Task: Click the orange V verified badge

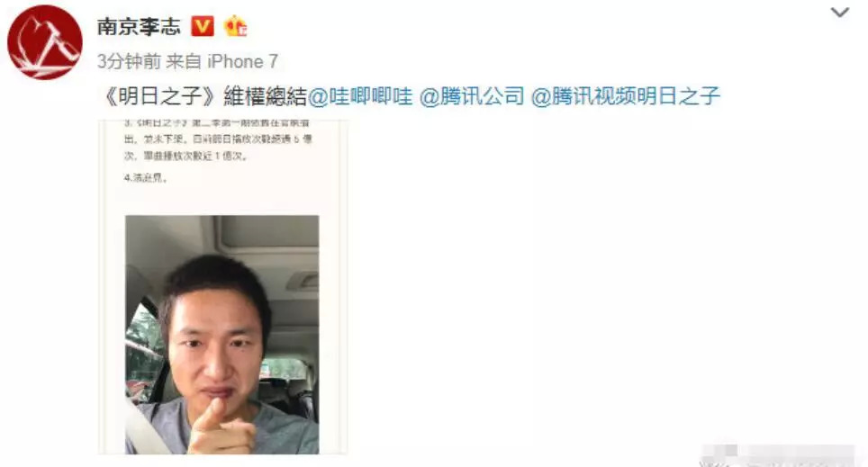Action: coord(202,26)
